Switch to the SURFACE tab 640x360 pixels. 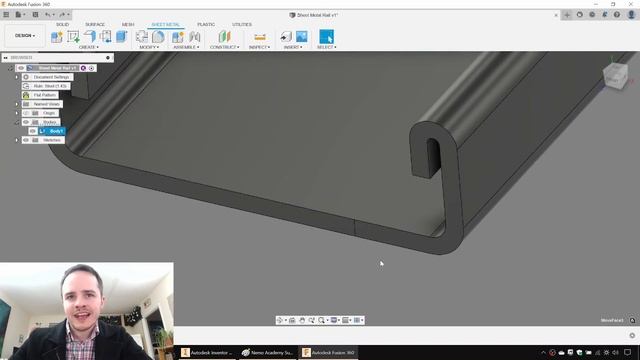[95, 24]
